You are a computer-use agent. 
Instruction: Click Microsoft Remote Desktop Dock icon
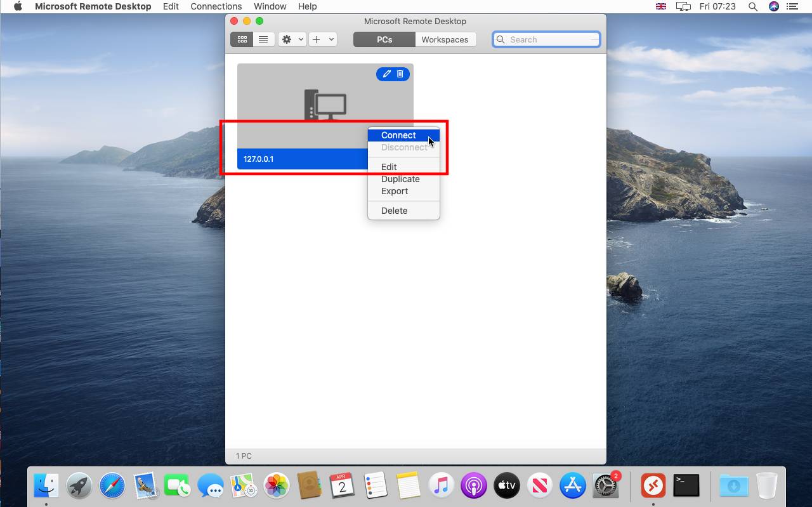tap(653, 486)
